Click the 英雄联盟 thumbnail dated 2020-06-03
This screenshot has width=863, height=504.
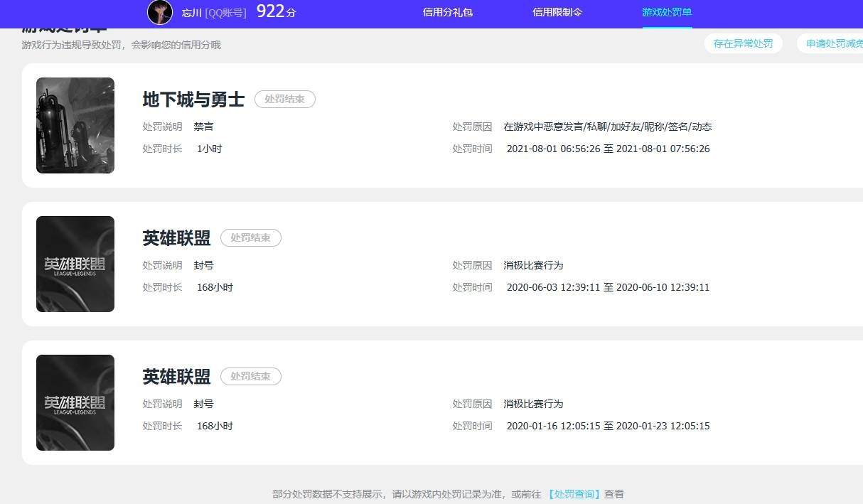[x=75, y=264]
